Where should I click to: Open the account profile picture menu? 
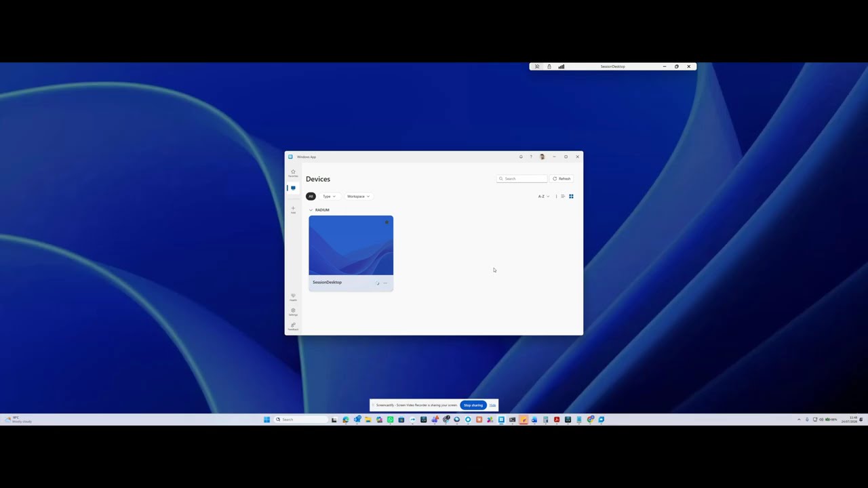pos(542,157)
